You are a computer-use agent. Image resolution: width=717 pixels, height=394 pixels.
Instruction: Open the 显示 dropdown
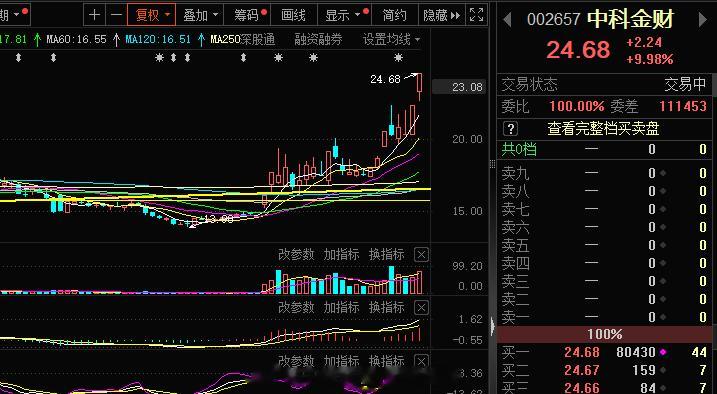click(x=344, y=15)
